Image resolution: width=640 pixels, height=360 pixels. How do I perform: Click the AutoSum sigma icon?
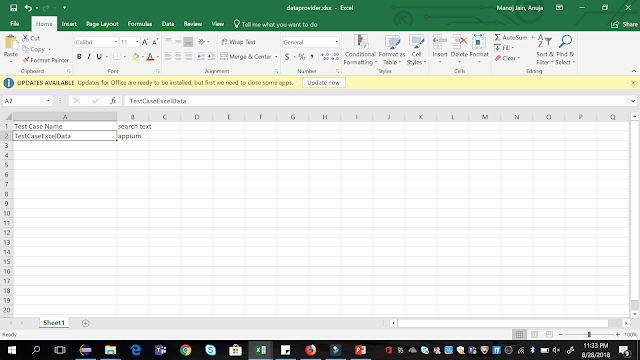point(498,38)
